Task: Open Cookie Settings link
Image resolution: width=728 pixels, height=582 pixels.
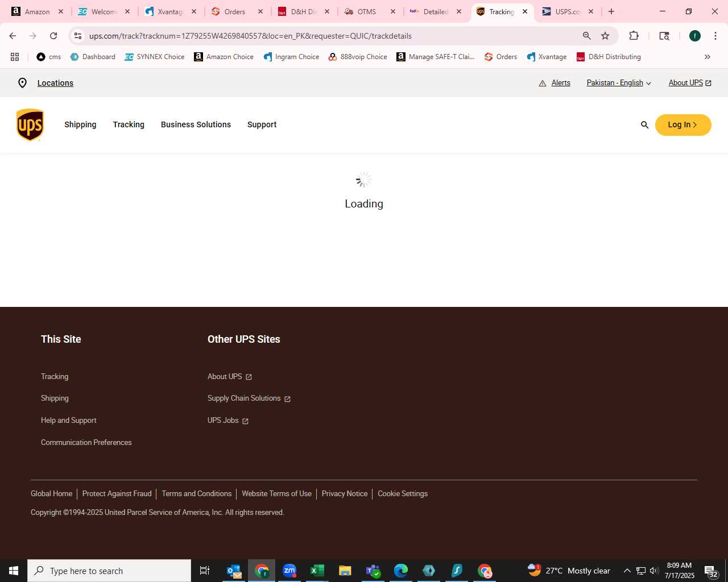Action: [x=403, y=494]
